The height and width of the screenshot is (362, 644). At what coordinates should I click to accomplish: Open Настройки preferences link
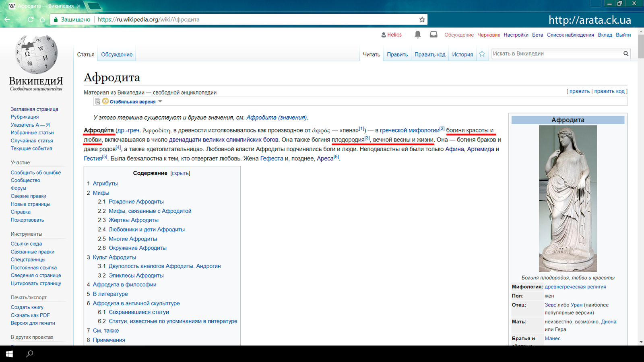point(516,35)
